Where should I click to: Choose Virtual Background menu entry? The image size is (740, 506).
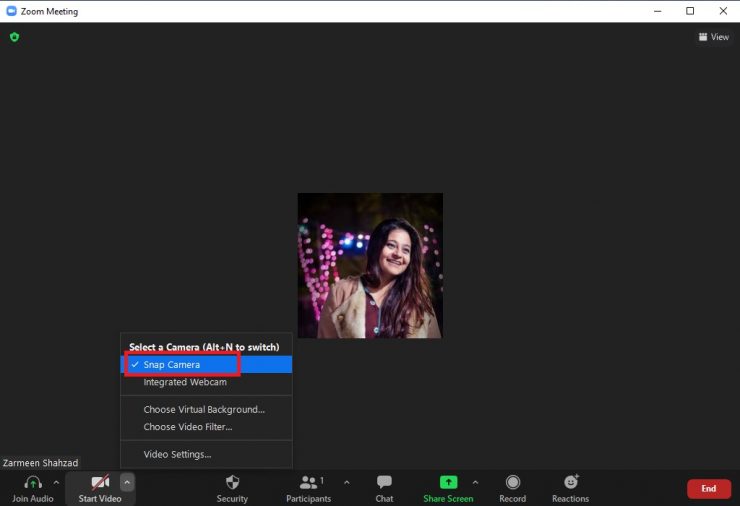206,409
